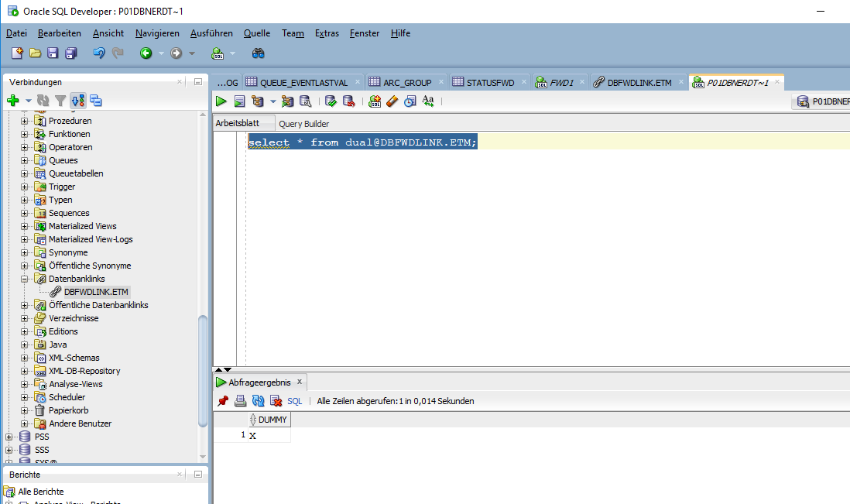This screenshot has width=850, height=504.
Task: Click the Rollback icon in worksheet toolbar
Action: coord(349,101)
